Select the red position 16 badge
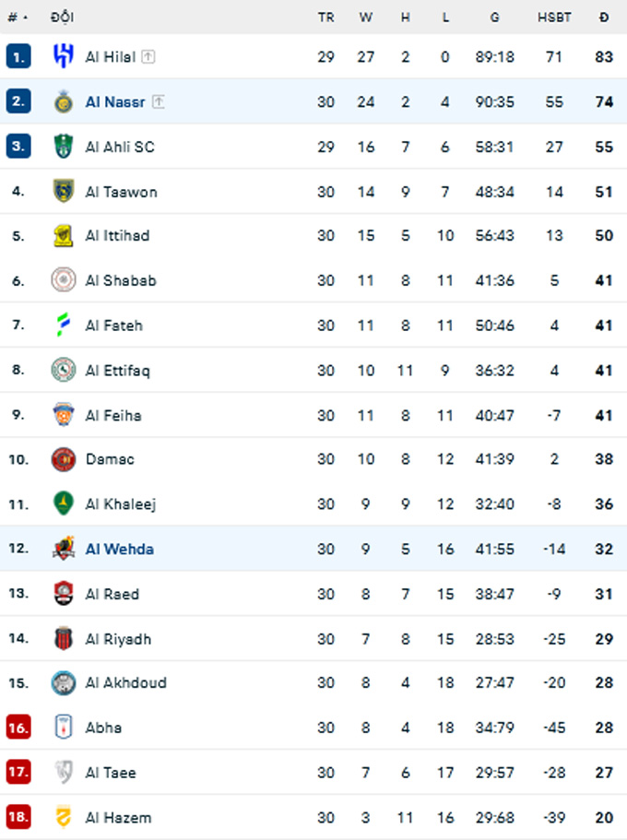The image size is (627, 840). click(x=18, y=728)
